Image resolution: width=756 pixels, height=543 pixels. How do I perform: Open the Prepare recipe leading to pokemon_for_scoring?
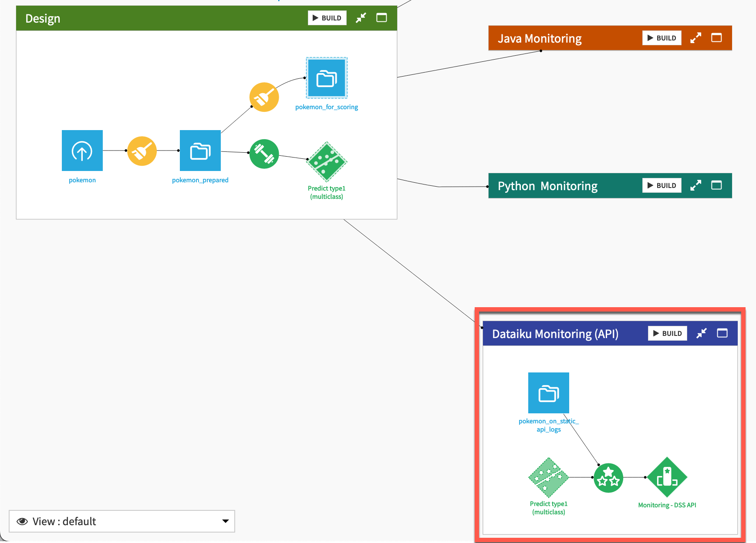264,97
